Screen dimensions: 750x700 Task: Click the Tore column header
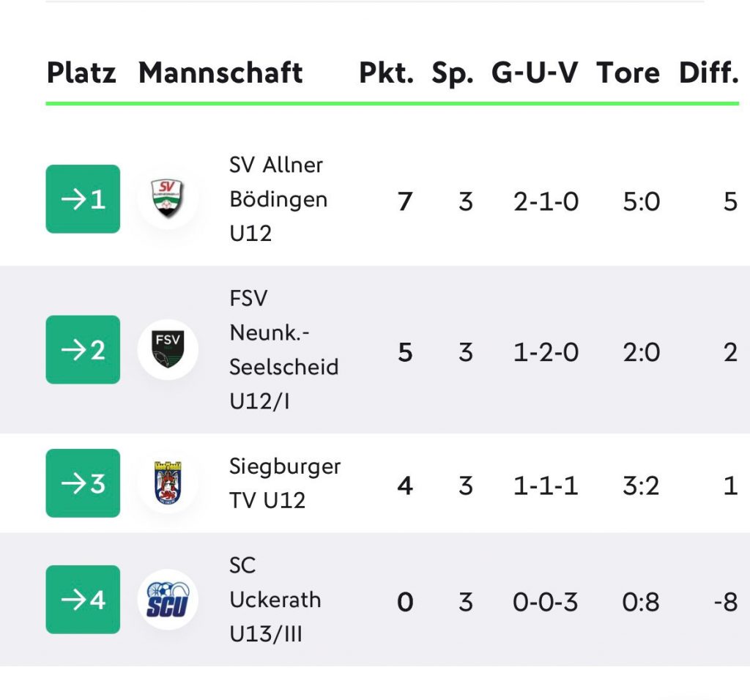tap(628, 73)
